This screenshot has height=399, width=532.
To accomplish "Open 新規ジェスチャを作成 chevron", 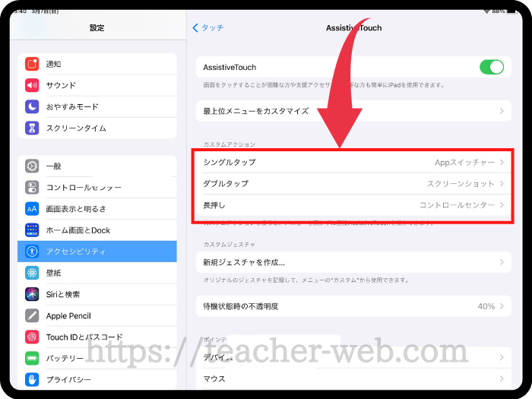I will [x=502, y=262].
